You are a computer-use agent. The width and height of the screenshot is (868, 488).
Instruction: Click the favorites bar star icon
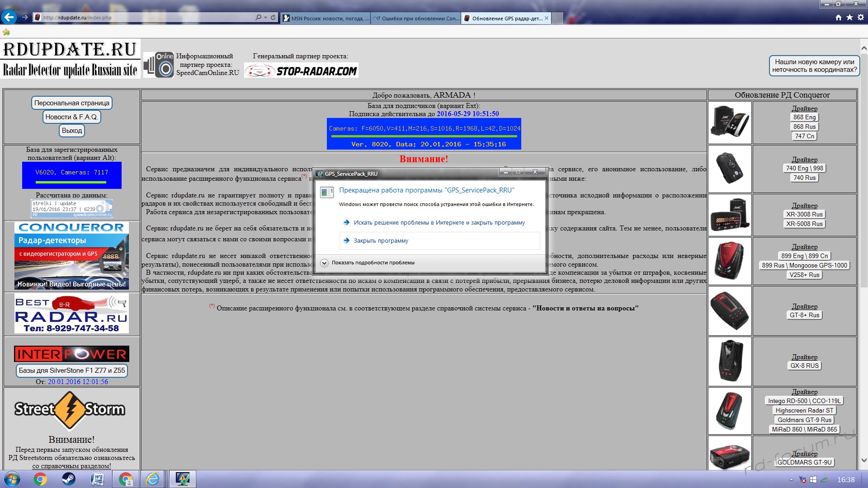click(x=6, y=32)
